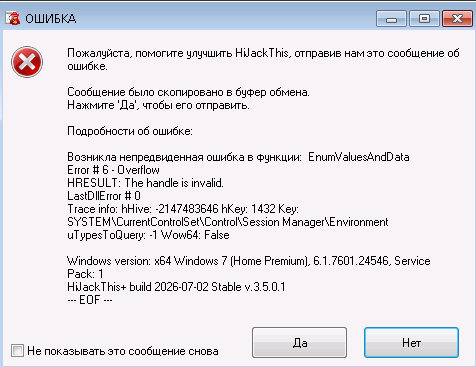Click the 'Подробности об ошибке:' heading
Image resolution: width=476 pixels, height=367 pixels.
130,131
